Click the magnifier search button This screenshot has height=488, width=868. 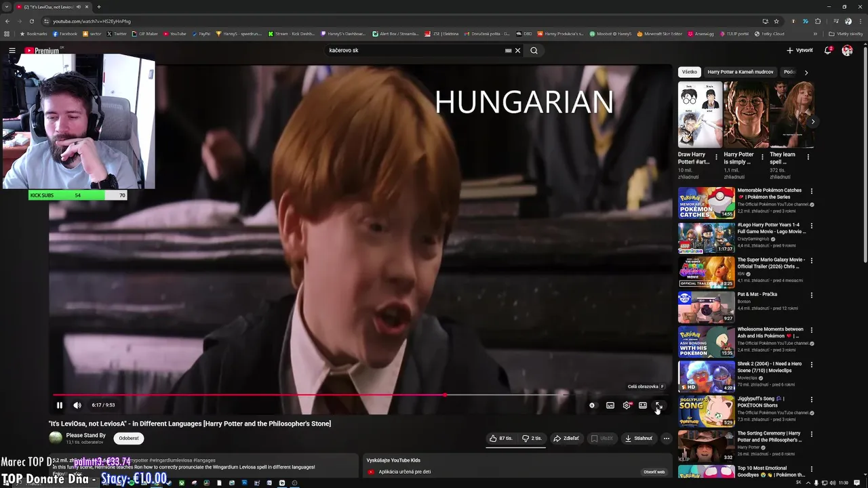534,50
